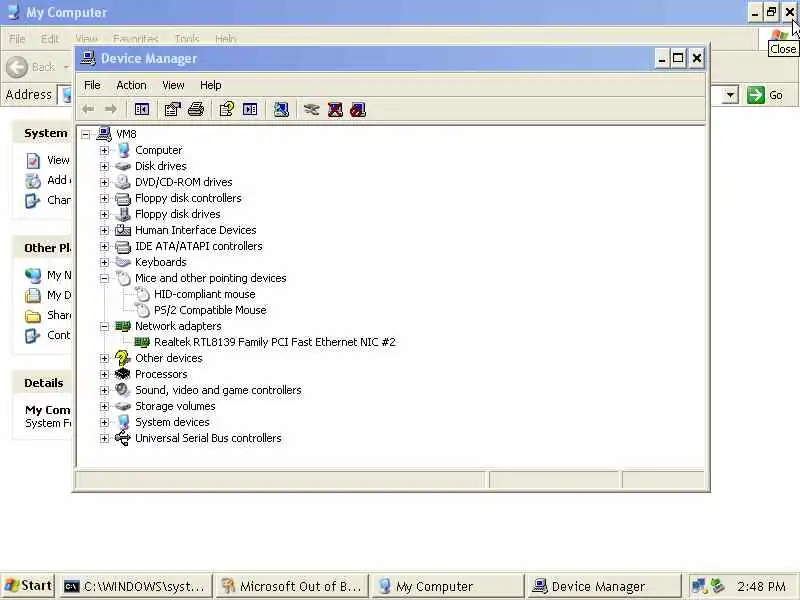This screenshot has height=600, width=800.
Task: Click the Show/Hide Action Pane toolbar icon
Action: pyautogui.click(x=250, y=109)
